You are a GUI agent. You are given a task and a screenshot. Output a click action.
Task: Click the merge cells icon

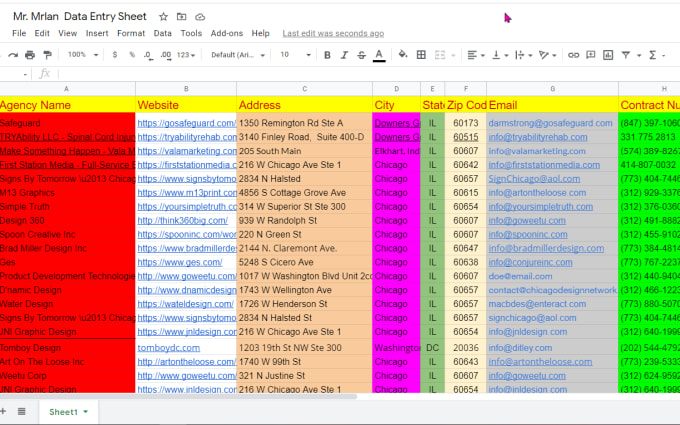pos(440,55)
